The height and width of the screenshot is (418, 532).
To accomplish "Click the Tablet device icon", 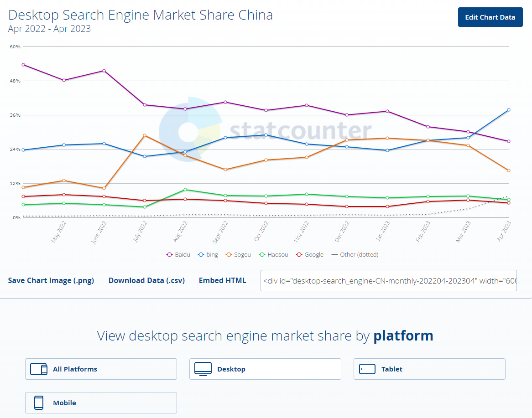I will 367,369.
